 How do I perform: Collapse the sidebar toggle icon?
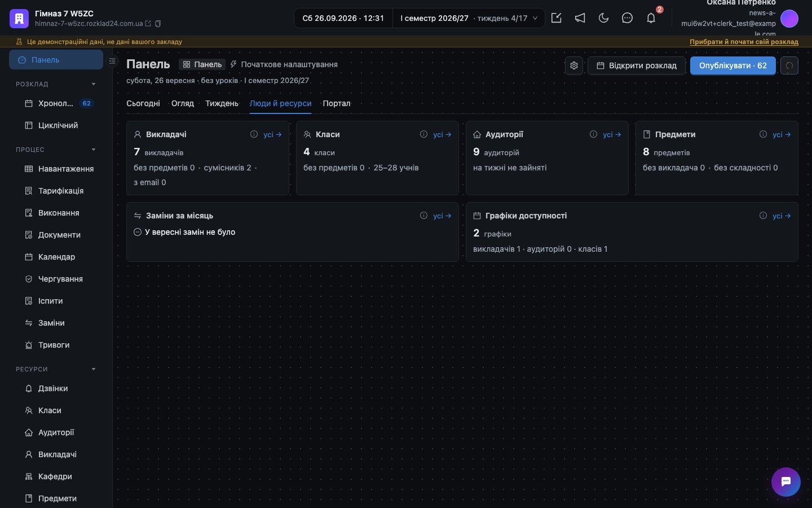[112, 60]
